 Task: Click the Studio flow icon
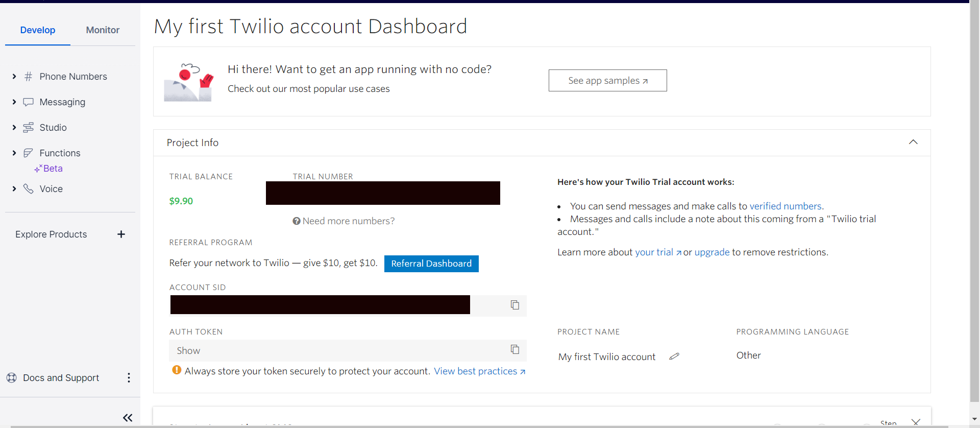(x=29, y=128)
